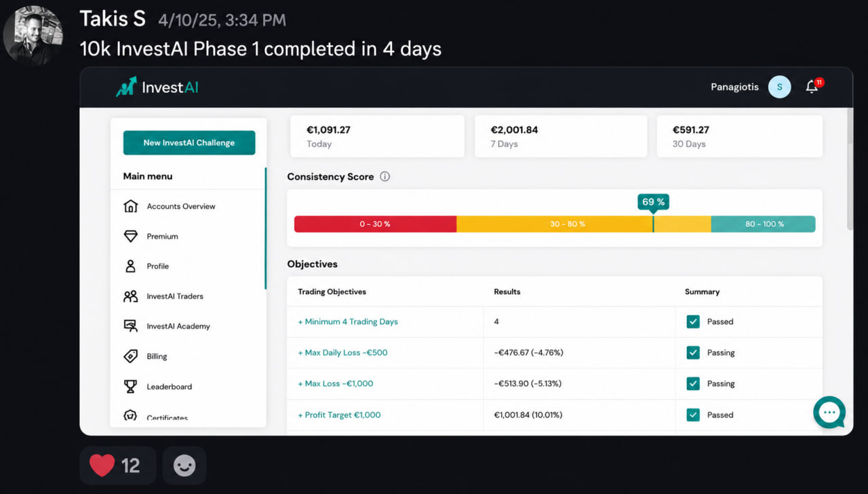Click the InvestAI brand name text

pyautogui.click(x=170, y=88)
